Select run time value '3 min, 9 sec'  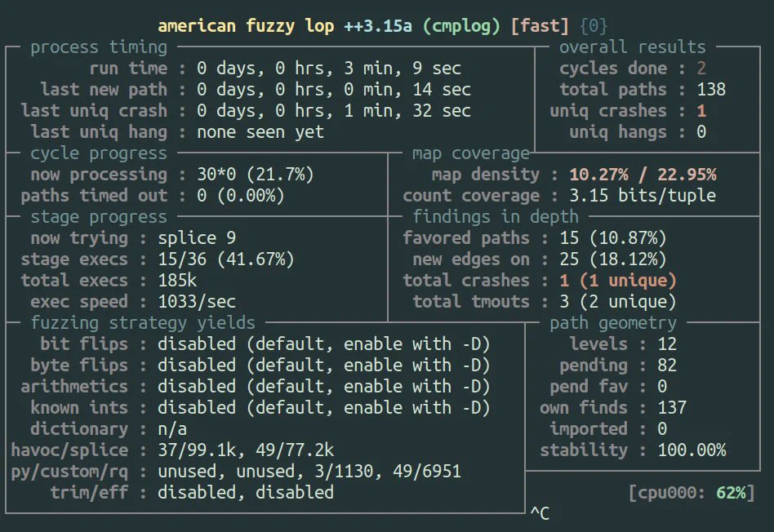(x=403, y=68)
